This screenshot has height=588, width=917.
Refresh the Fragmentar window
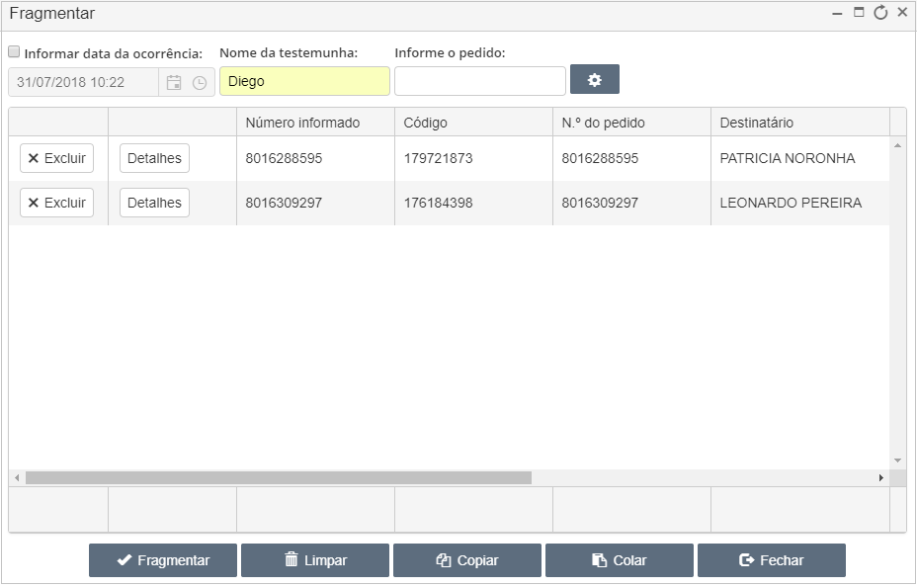click(880, 12)
